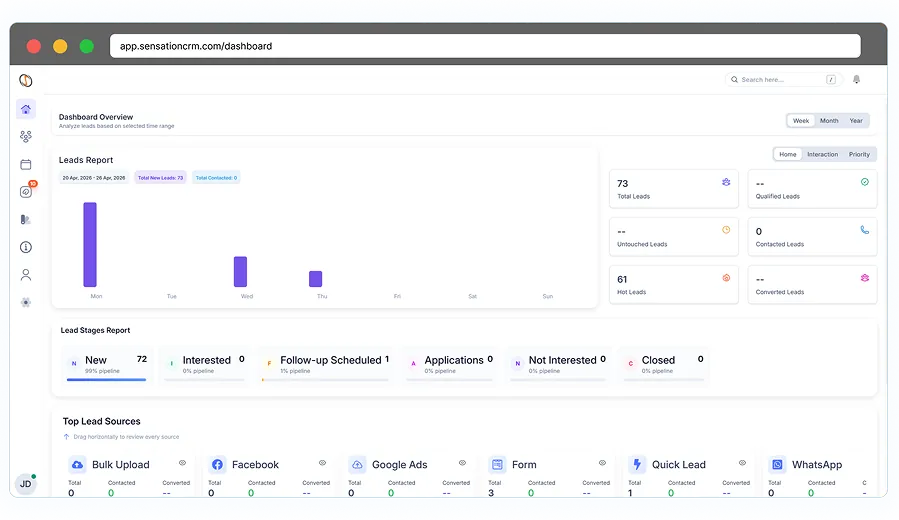Click the Thursday bar in Leads Report
Image resolution: width=899 pixels, height=520 pixels.
tap(315, 279)
